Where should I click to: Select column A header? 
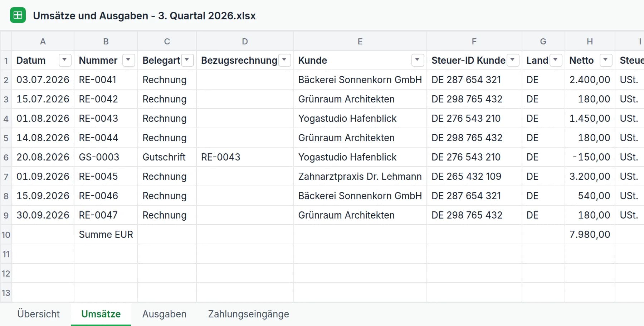[43, 41]
